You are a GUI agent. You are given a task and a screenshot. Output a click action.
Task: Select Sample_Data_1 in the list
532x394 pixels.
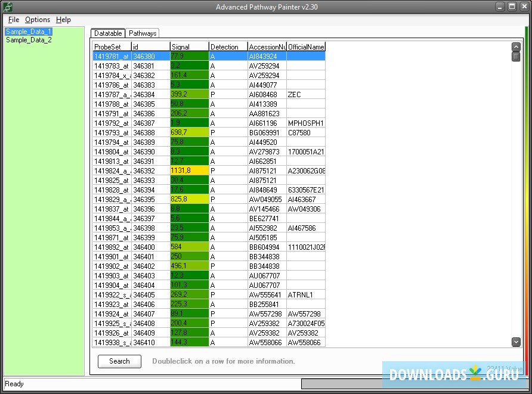tap(29, 32)
